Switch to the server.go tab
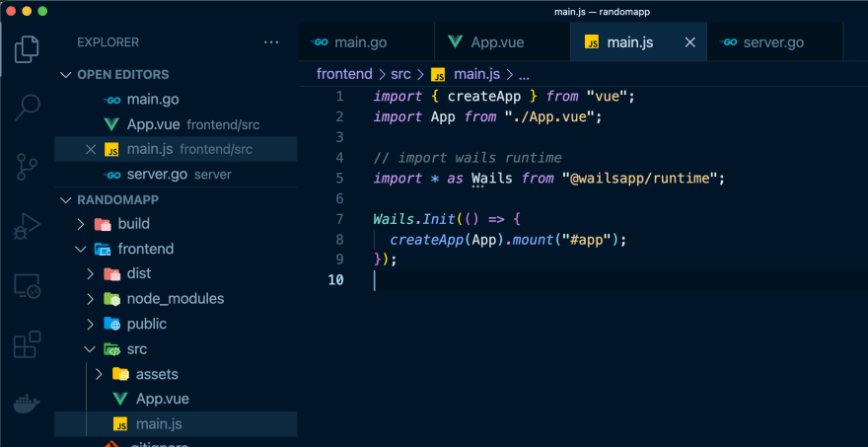The width and height of the screenshot is (868, 447). (775, 42)
